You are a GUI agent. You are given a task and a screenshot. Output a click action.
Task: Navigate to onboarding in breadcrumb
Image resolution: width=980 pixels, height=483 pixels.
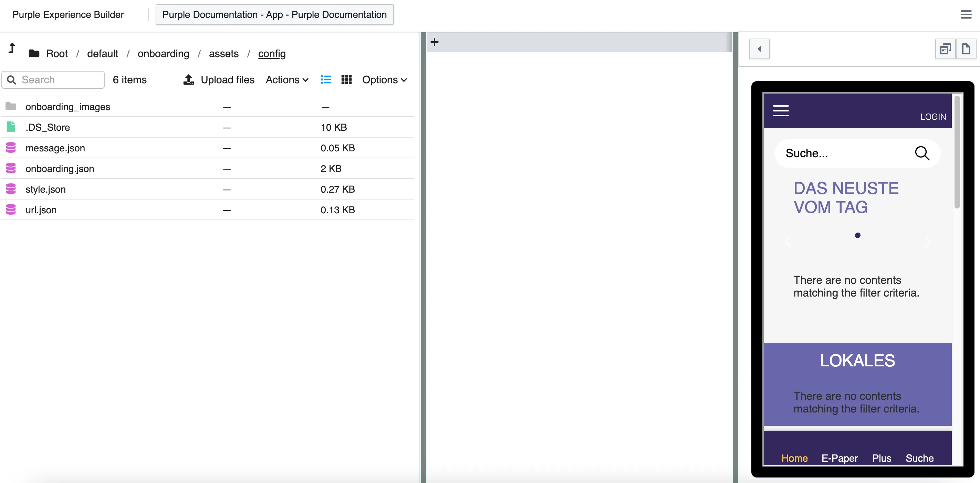163,54
